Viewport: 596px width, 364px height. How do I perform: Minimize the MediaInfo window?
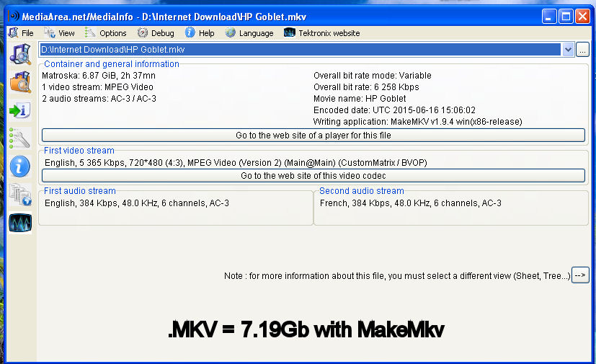pos(549,17)
